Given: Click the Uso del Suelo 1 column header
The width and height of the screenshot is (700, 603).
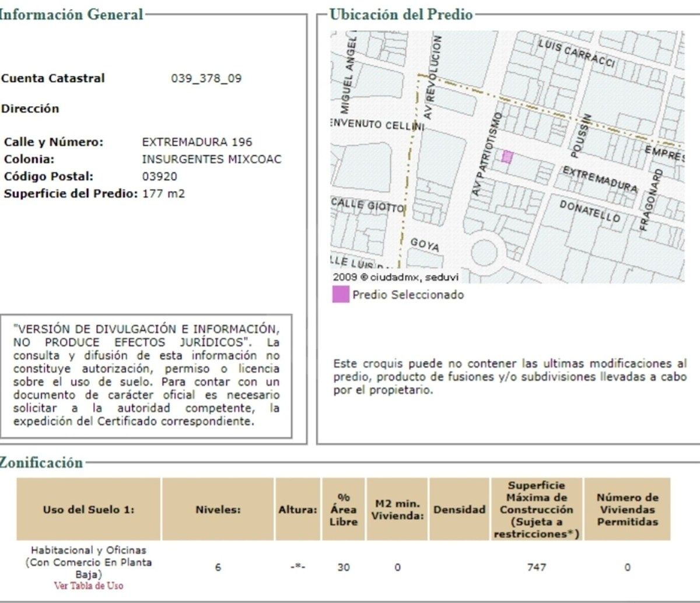Looking at the screenshot, I should click(x=89, y=509).
